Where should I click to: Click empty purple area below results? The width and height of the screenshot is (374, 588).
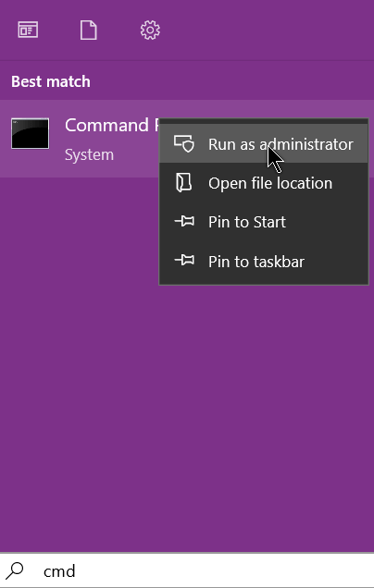[x=187, y=412]
